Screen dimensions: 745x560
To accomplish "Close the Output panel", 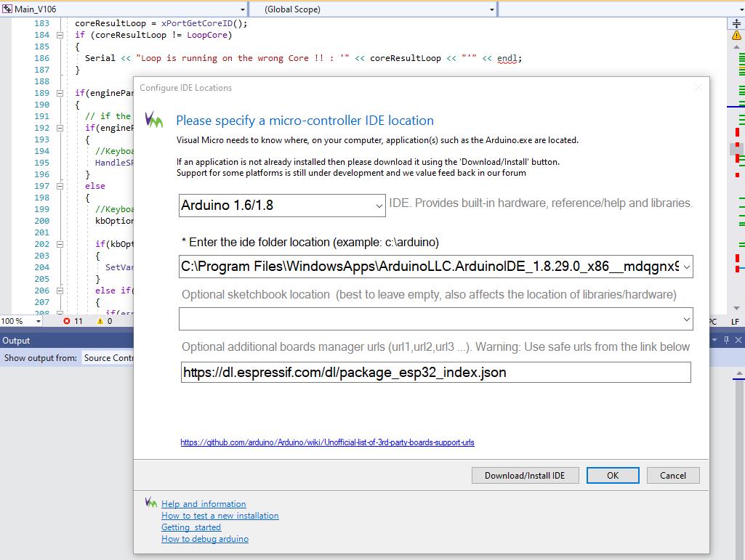I will [x=738, y=340].
